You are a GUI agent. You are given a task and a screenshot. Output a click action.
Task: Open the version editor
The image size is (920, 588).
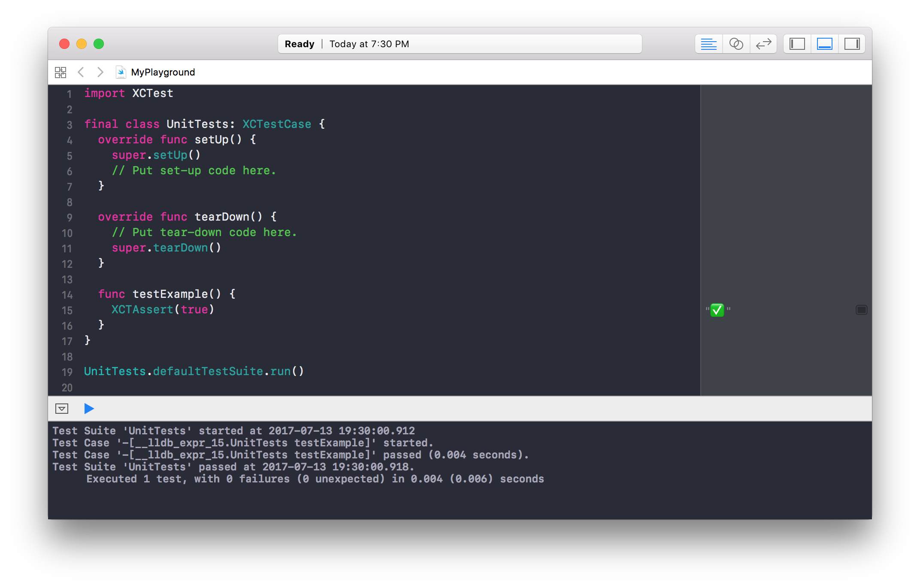763,44
